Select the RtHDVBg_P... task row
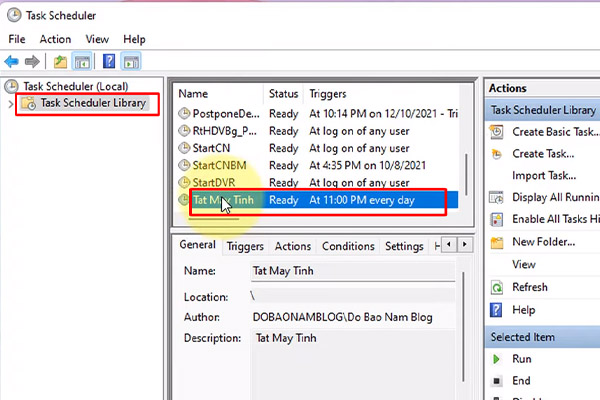600x400 pixels. coord(318,131)
